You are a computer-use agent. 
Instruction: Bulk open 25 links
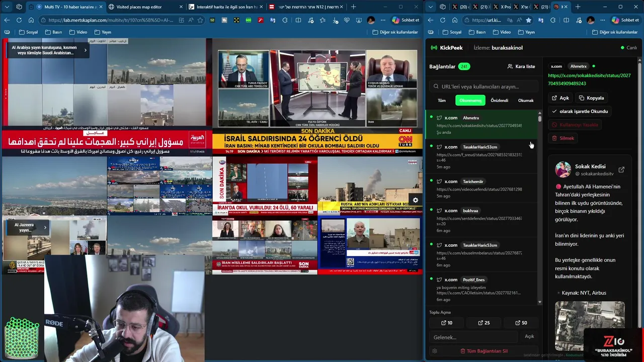pos(484,323)
